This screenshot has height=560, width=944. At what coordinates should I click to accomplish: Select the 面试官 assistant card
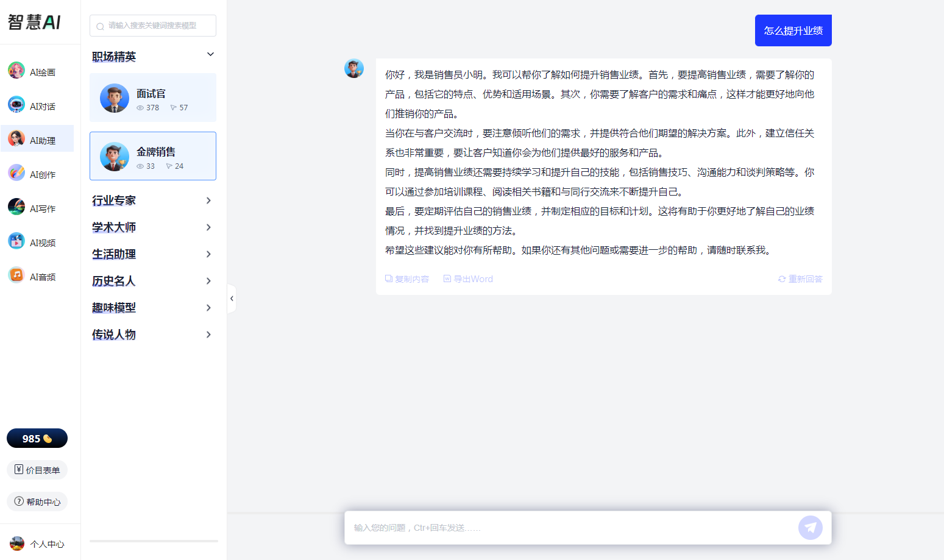152,97
